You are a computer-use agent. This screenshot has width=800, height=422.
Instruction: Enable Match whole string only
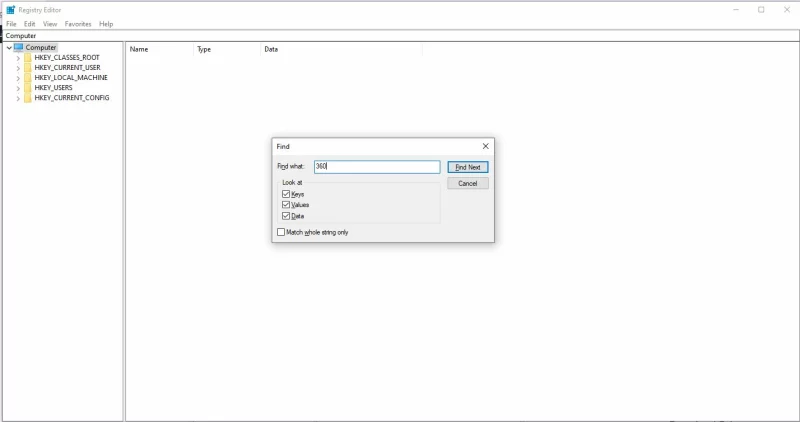click(x=281, y=232)
